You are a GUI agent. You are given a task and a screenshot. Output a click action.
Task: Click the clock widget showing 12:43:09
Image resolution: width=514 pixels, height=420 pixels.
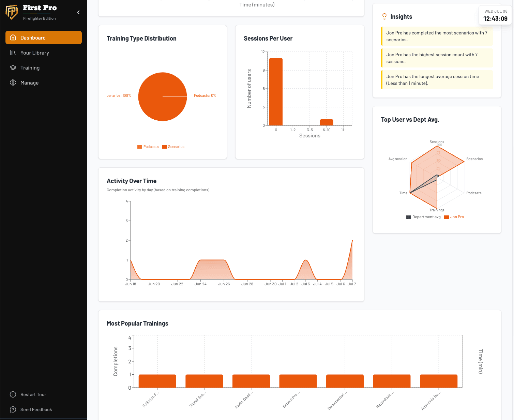[x=495, y=15]
